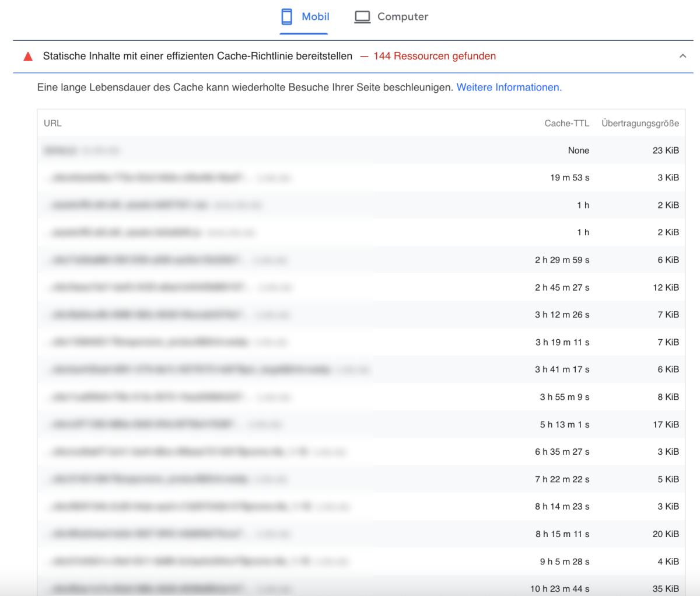Click the blurred URL in the None row
The image size is (700, 596).
click(x=82, y=151)
